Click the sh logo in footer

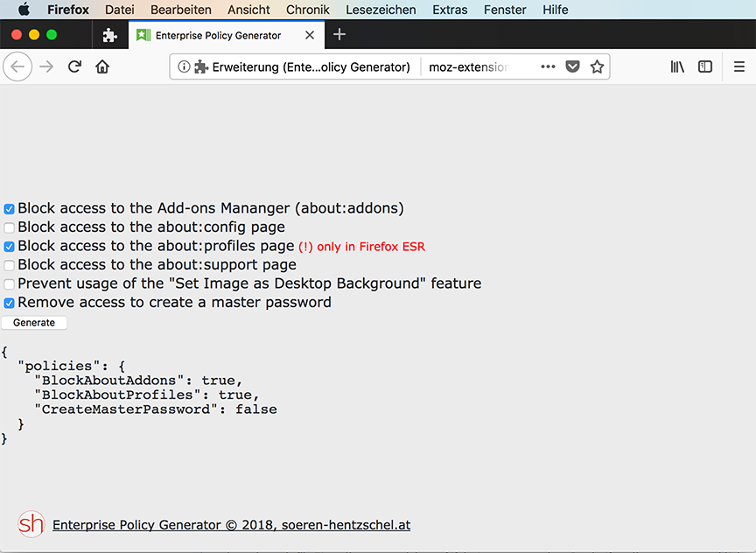pos(31,524)
